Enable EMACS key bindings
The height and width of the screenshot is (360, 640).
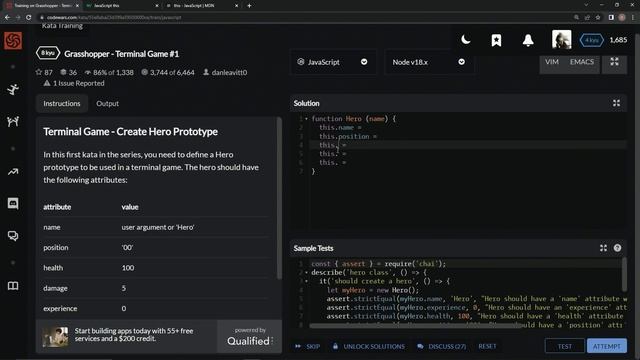pos(582,62)
